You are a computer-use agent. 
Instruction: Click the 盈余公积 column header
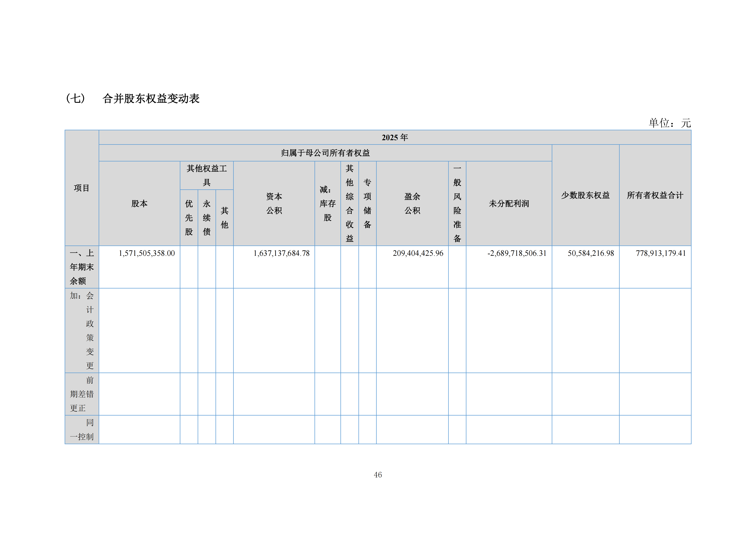[412, 204]
